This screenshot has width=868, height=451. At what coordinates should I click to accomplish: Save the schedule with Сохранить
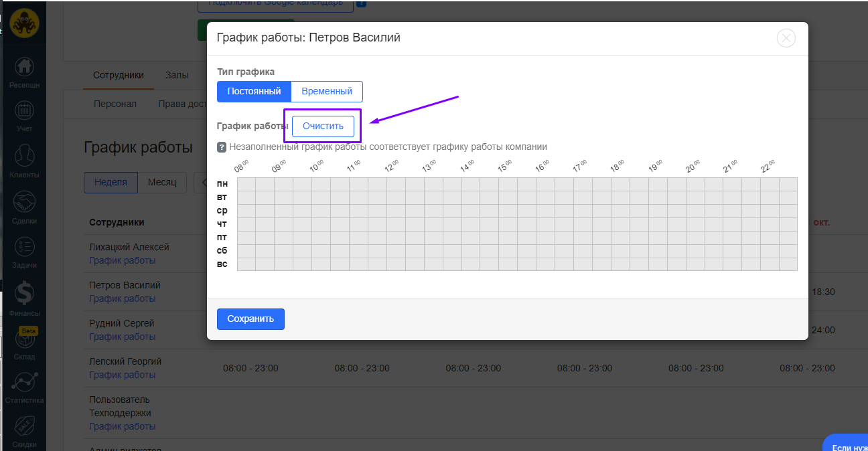point(250,319)
